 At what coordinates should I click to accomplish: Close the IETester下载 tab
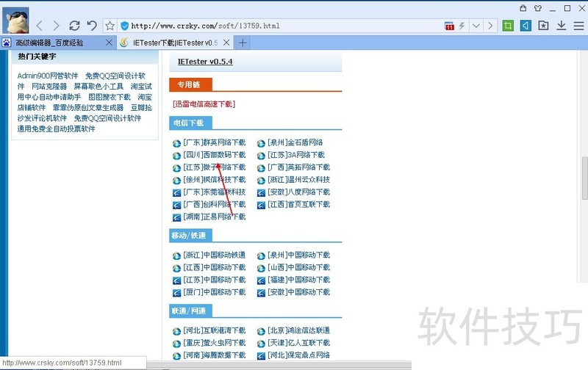click(226, 43)
